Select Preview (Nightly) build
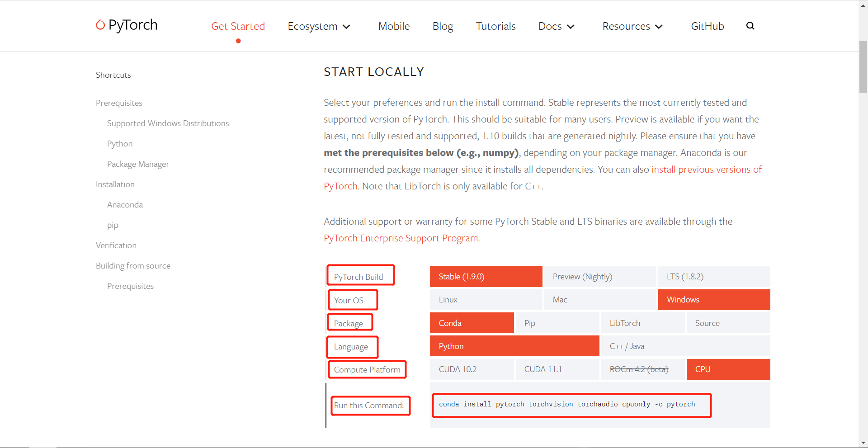 600,277
